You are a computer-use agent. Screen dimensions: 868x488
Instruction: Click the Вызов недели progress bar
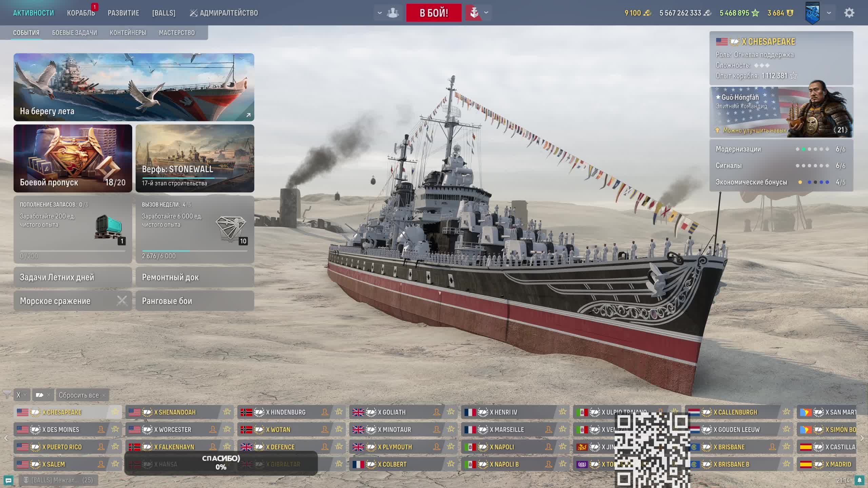pos(195,251)
